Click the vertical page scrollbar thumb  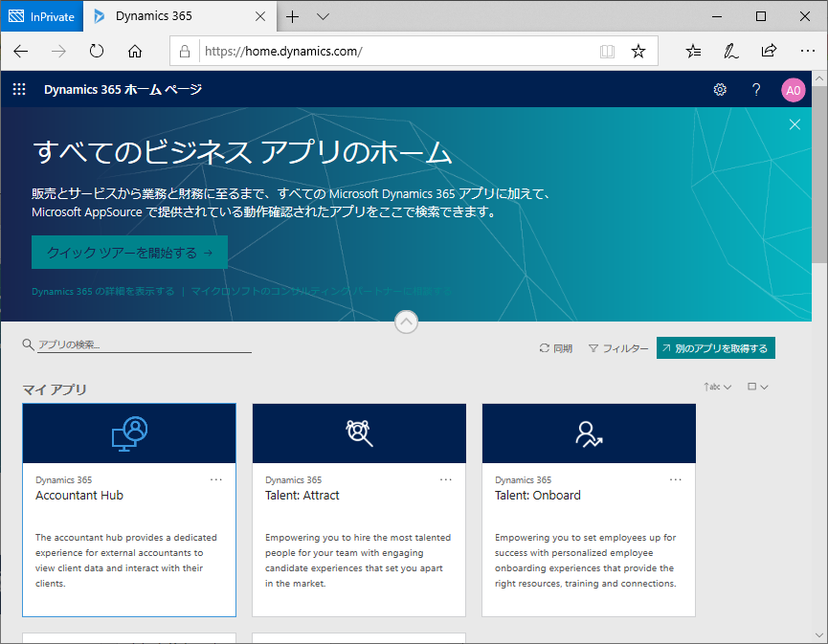(x=819, y=177)
